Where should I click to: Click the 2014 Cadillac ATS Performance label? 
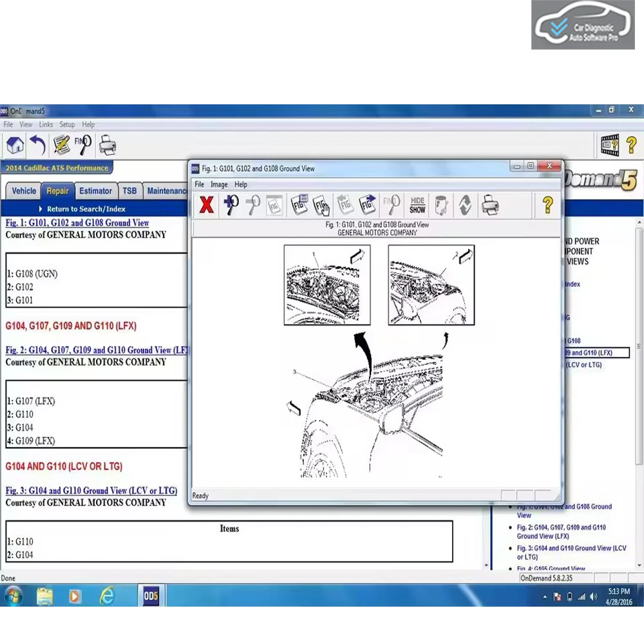tap(57, 168)
